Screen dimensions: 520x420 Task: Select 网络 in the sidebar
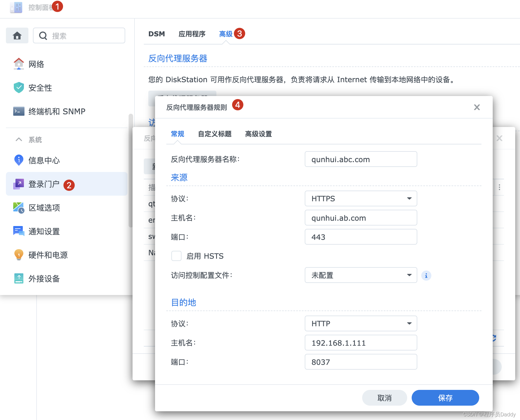[67, 64]
